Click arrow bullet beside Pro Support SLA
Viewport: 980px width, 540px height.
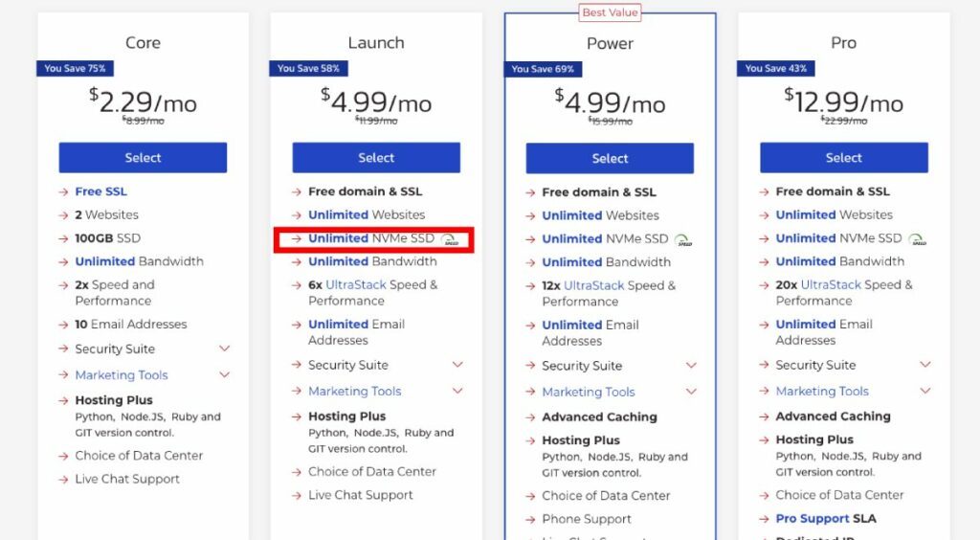(764, 519)
